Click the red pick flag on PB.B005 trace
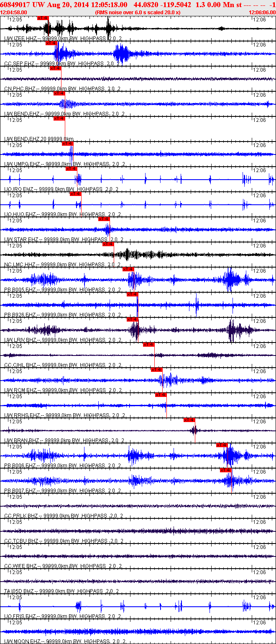Image resolution: width=276 pixels, height=644 pixels. (128, 269)
